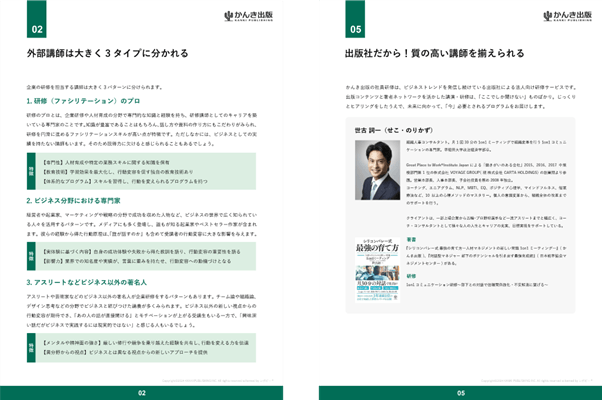The width and height of the screenshot is (602, 400).
Task: Click the Kanki Publishing logo on page 02
Action: point(248,16)
